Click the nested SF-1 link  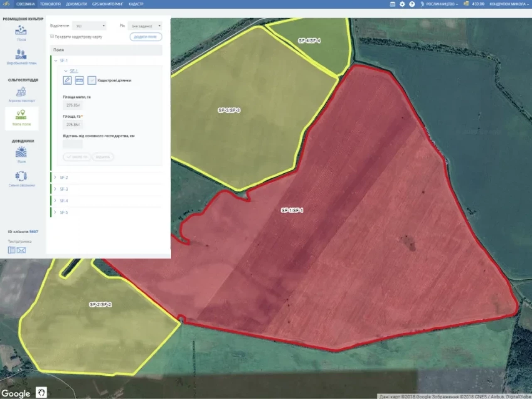(x=74, y=71)
